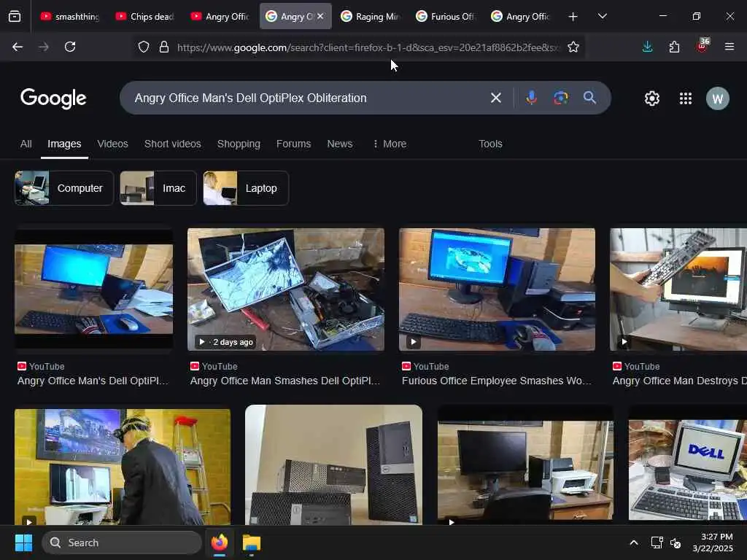Open the Google account avatar W
This screenshot has height=560, width=747.
718,98
